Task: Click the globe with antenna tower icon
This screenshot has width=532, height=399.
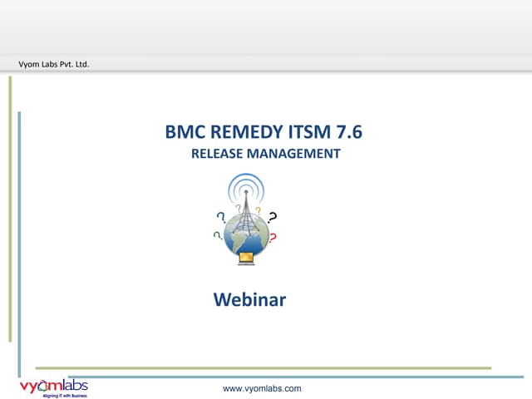Action: [x=246, y=233]
